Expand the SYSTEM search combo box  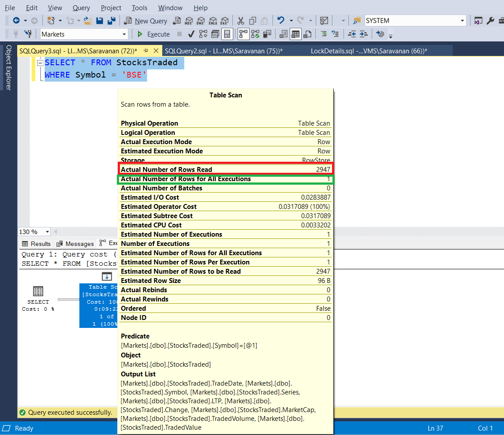(x=462, y=21)
